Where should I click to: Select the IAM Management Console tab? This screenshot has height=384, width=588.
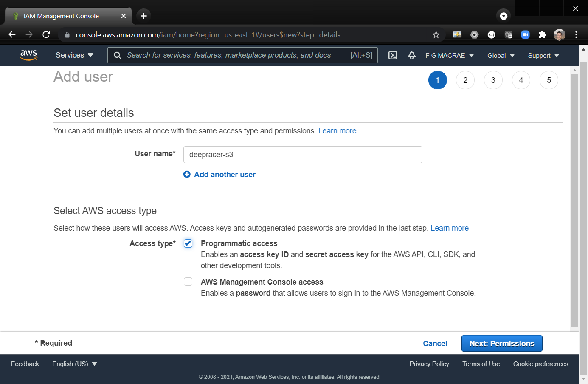click(68, 16)
